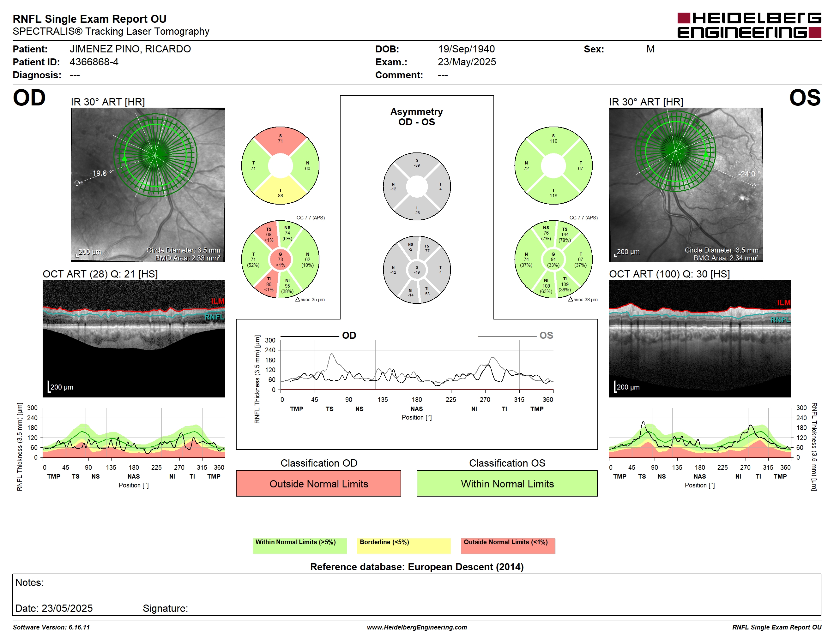Select the OS infrared fundus image
The height and width of the screenshot is (644, 834).
pos(686,185)
